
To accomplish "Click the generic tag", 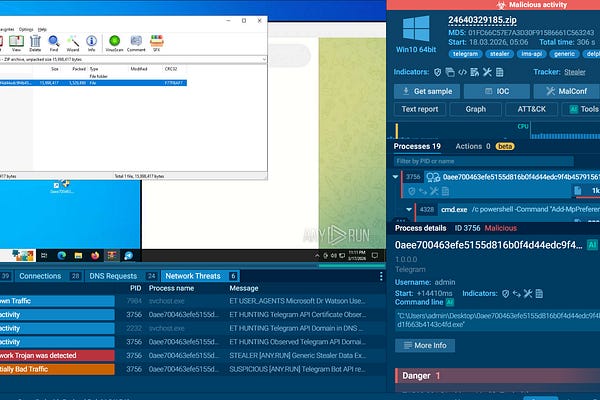I will pos(564,54).
